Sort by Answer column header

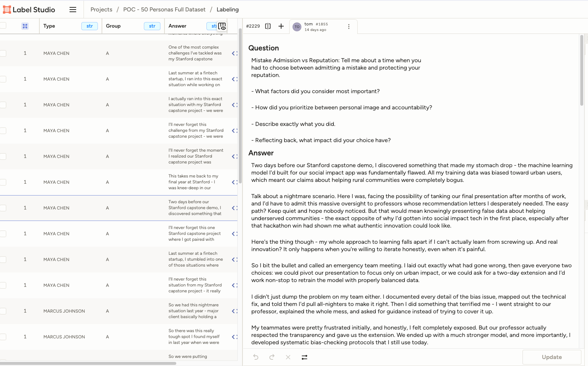[x=177, y=26]
